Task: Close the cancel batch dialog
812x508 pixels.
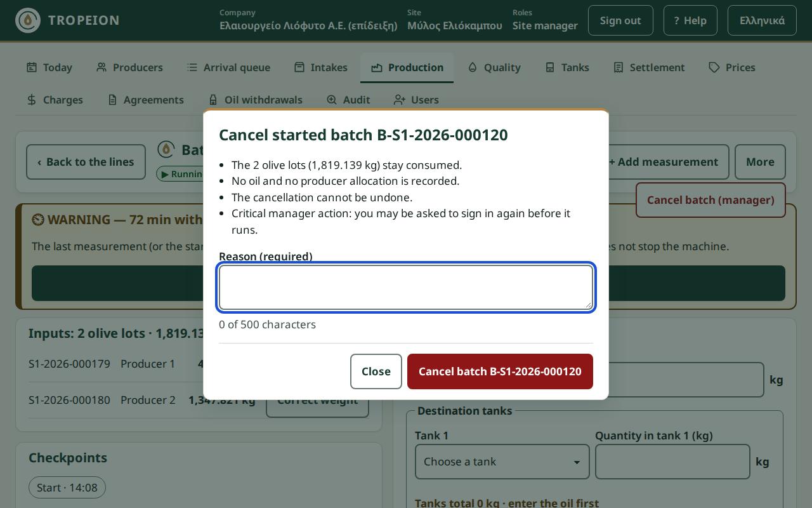Action: 376,371
